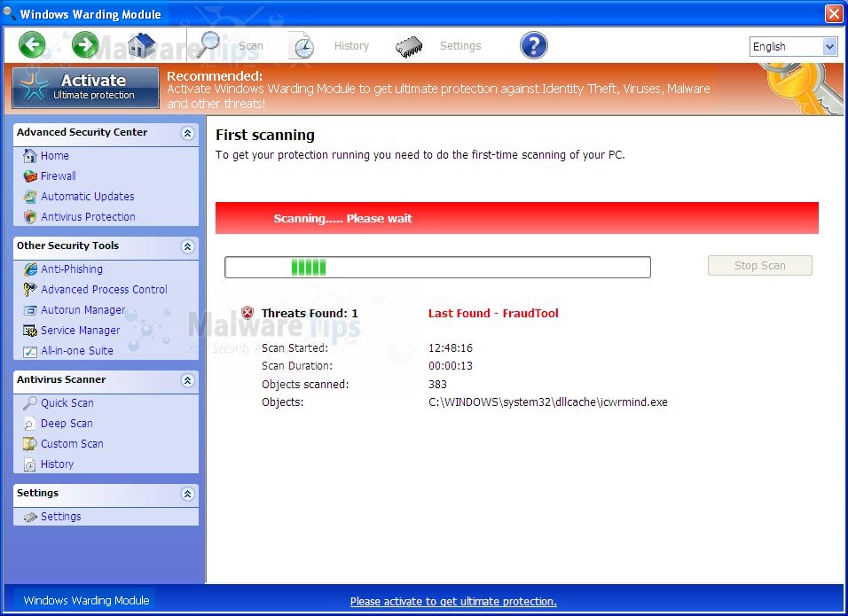Open the Automatic Updates link

click(88, 197)
